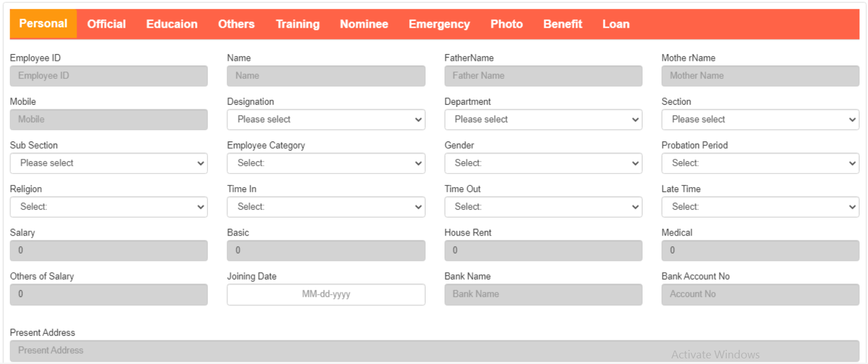Open the Educaion tab
868x364 pixels.
(x=171, y=24)
